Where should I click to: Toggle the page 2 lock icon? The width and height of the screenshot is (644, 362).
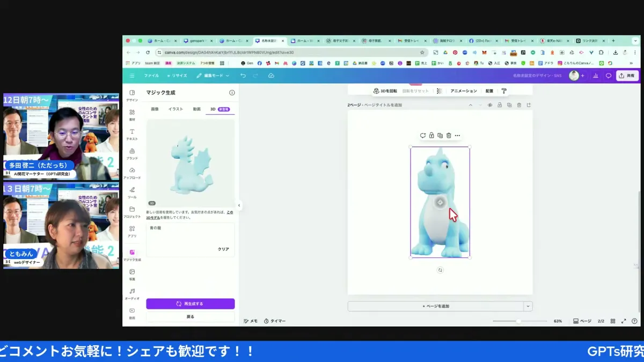[500, 105]
